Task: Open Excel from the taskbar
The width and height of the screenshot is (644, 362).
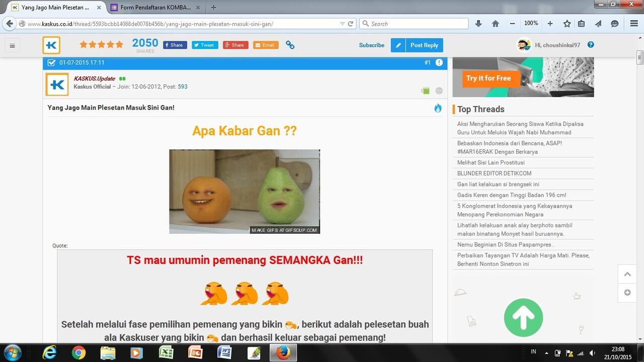Action: [166, 353]
